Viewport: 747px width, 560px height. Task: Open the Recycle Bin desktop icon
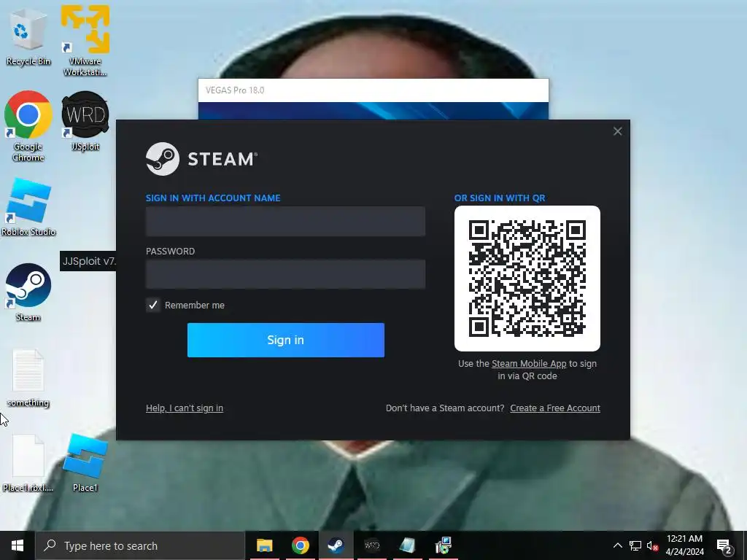(28, 38)
